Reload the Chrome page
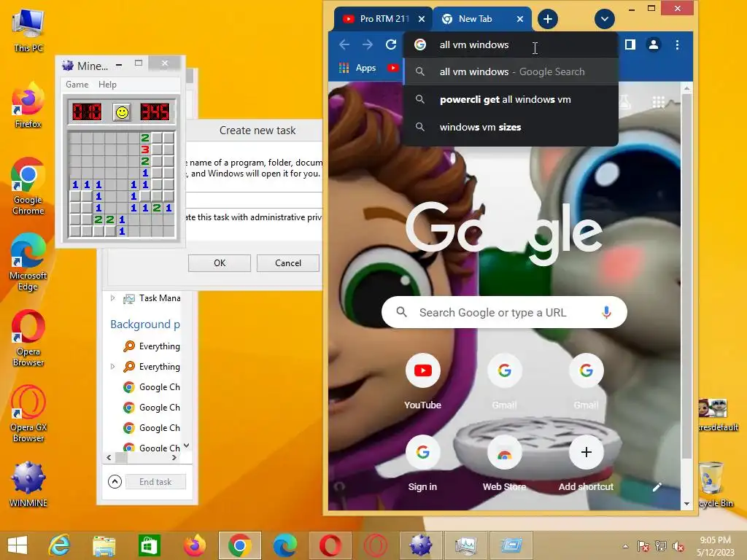 (x=391, y=44)
